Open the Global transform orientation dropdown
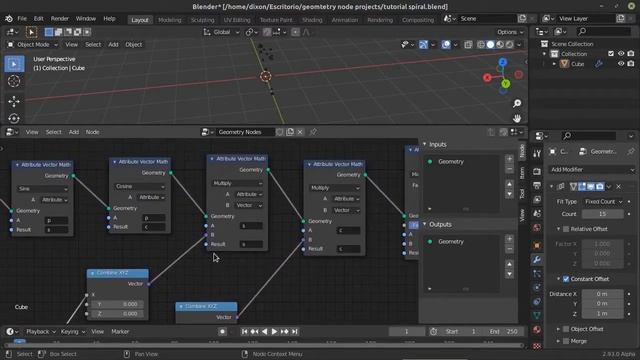This screenshot has height=360, width=640. click(222, 32)
